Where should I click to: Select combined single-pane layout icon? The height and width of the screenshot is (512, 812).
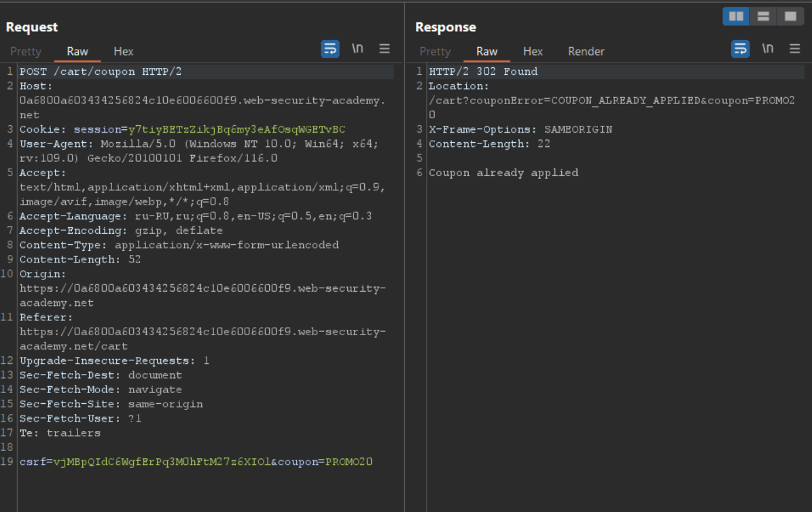tap(790, 16)
